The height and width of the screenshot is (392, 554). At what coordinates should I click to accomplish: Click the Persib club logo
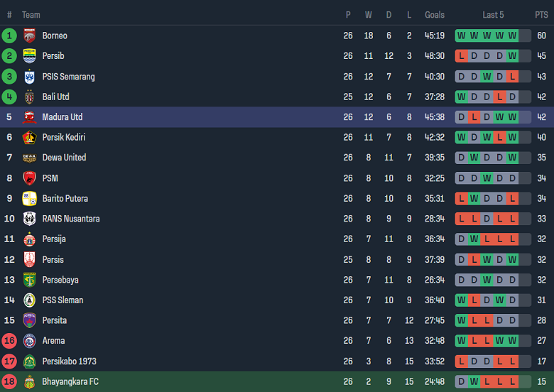click(29, 56)
